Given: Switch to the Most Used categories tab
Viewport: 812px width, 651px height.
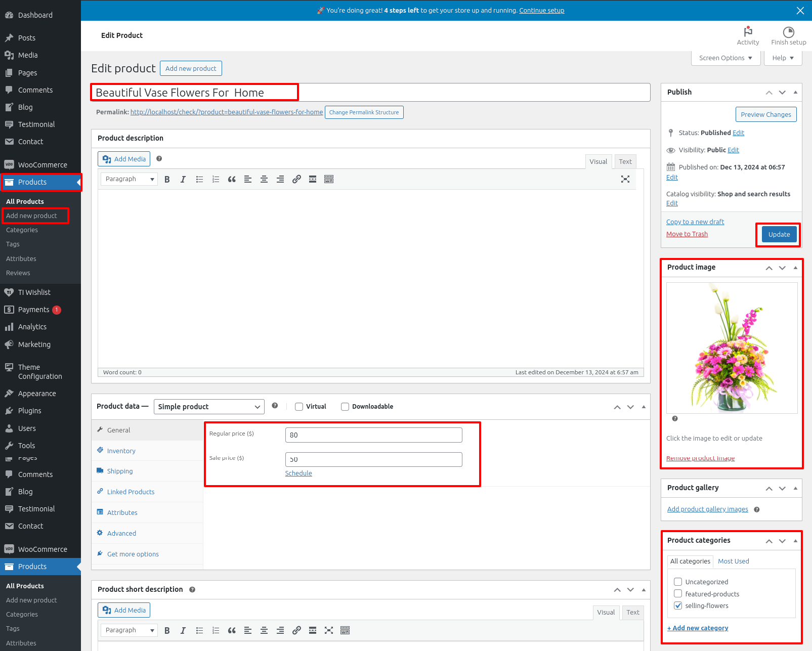Looking at the screenshot, I should click(x=733, y=561).
